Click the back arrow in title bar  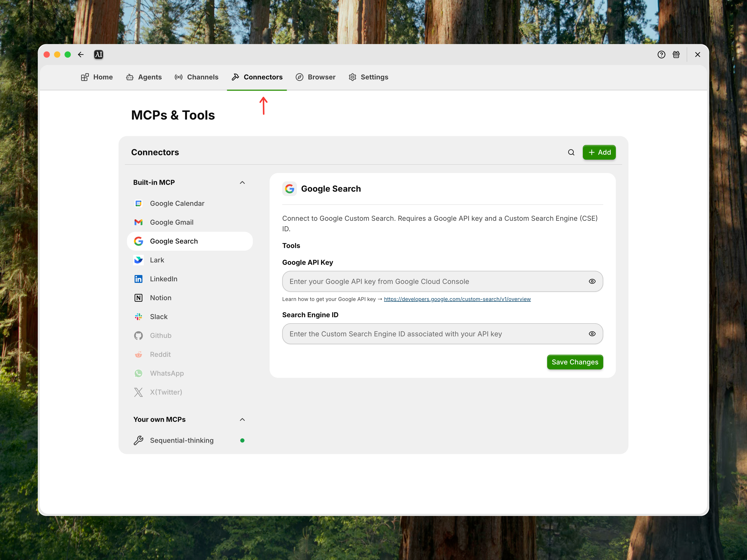point(81,55)
